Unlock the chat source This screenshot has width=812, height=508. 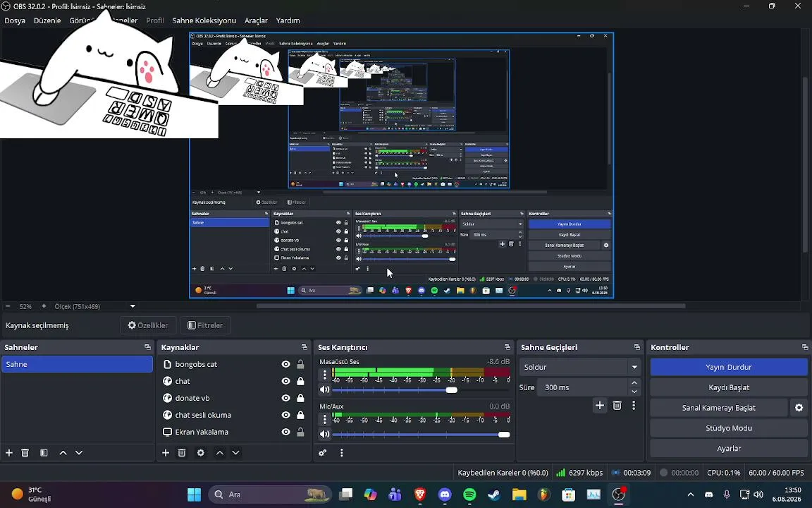(300, 381)
